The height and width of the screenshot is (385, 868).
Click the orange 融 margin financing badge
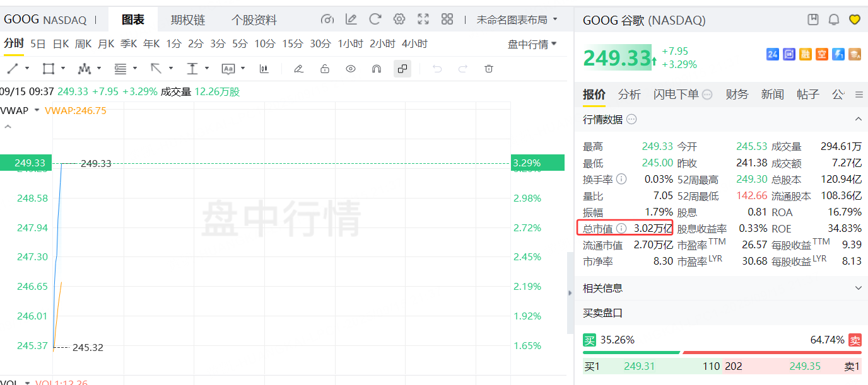pyautogui.click(x=806, y=54)
